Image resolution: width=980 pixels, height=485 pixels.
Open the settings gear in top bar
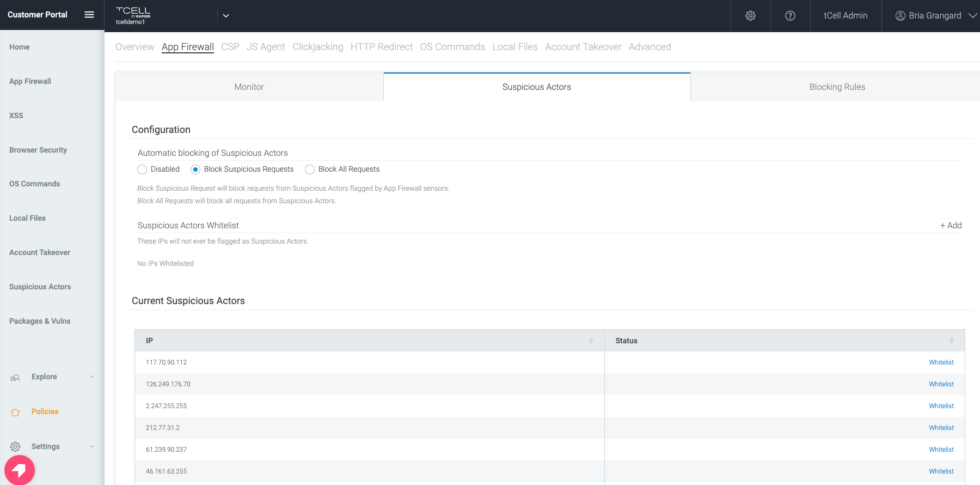(x=750, y=16)
